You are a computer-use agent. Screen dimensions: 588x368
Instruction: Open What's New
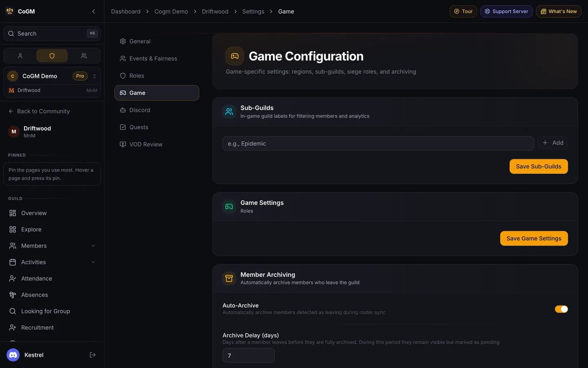559,11
